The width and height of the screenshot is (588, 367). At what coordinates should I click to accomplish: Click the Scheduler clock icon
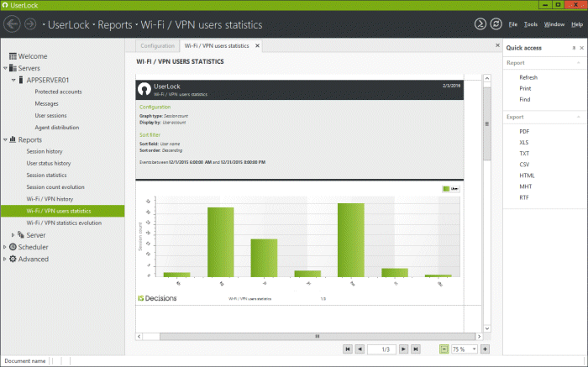13,247
